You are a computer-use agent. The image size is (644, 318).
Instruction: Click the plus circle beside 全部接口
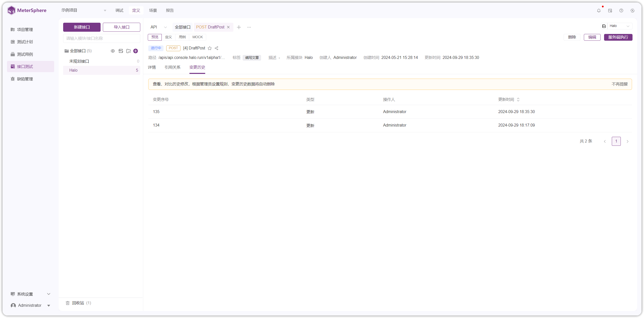pos(136,51)
